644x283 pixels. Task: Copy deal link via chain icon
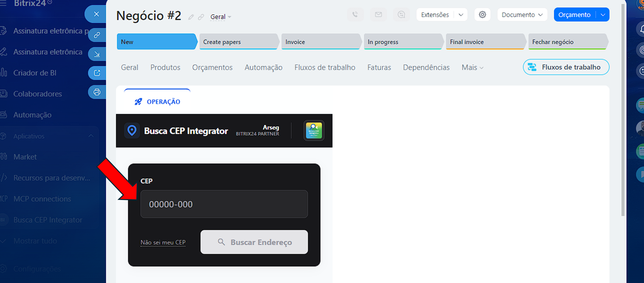pos(201,17)
